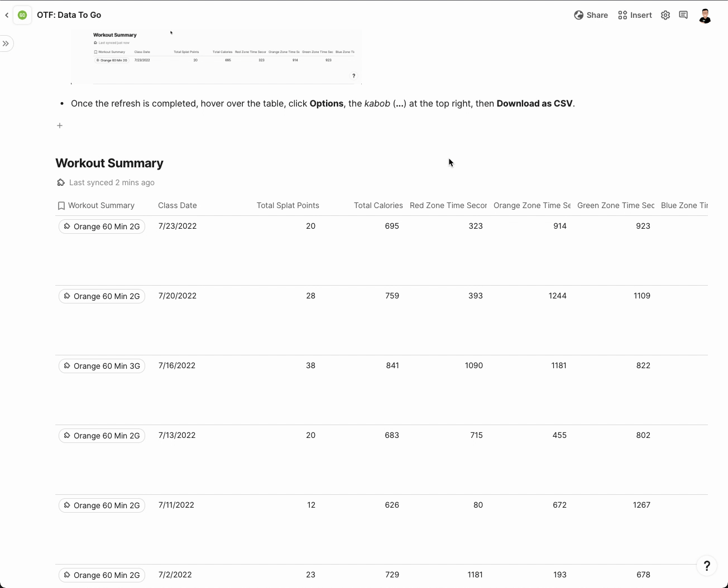Click the 729 total calories cell
Viewport: 728px width, 588px height.
click(x=392, y=575)
